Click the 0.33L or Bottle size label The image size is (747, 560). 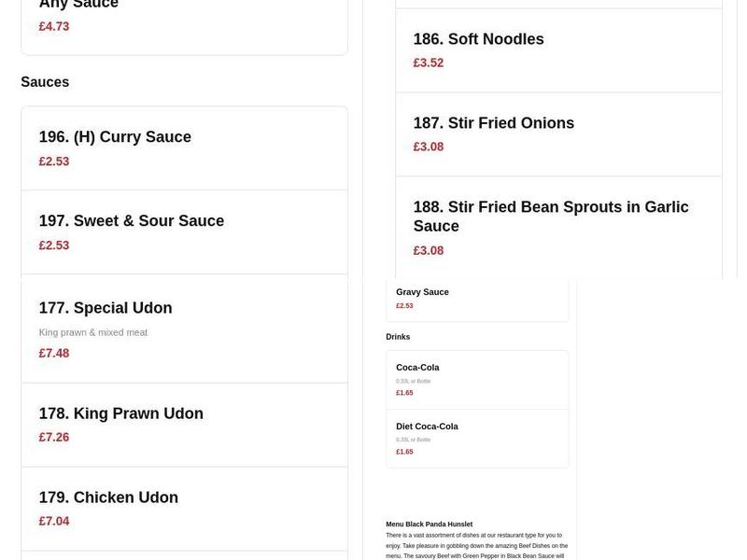tap(413, 381)
